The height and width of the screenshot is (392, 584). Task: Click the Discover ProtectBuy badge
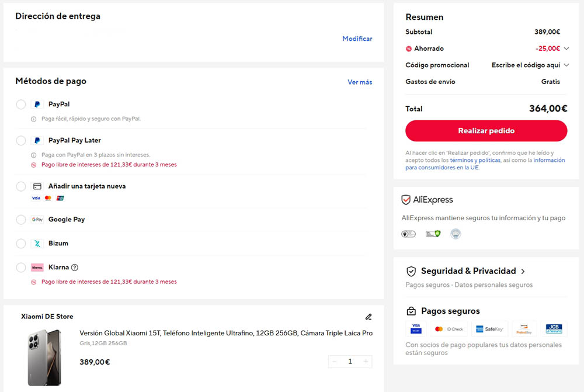pyautogui.click(x=524, y=329)
